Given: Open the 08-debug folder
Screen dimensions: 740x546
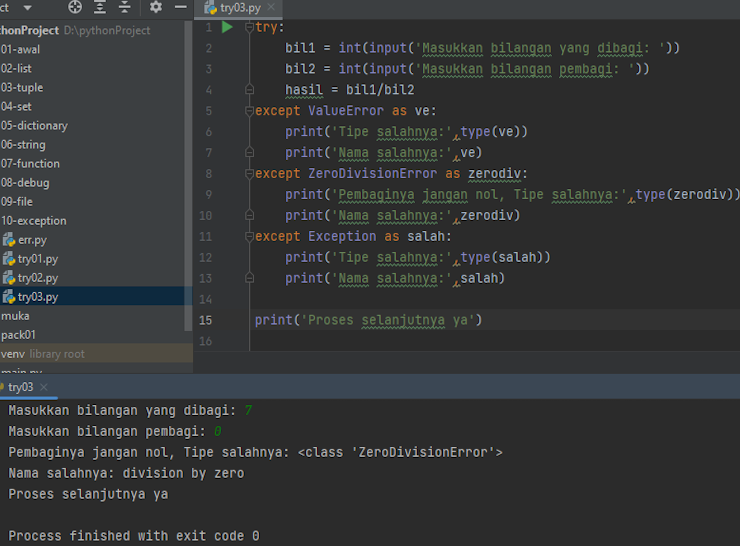Looking at the screenshot, I should click(x=25, y=183).
